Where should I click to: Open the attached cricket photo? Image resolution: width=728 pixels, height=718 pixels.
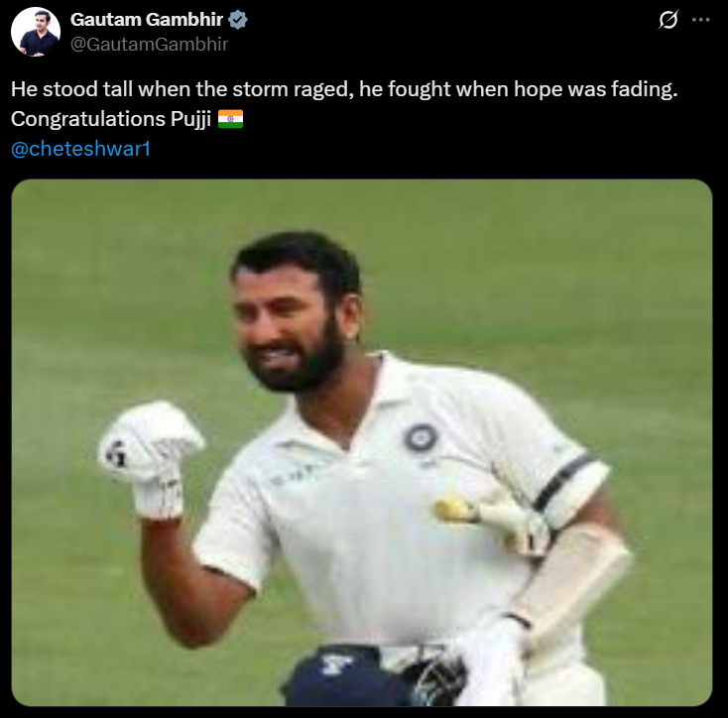[362, 442]
